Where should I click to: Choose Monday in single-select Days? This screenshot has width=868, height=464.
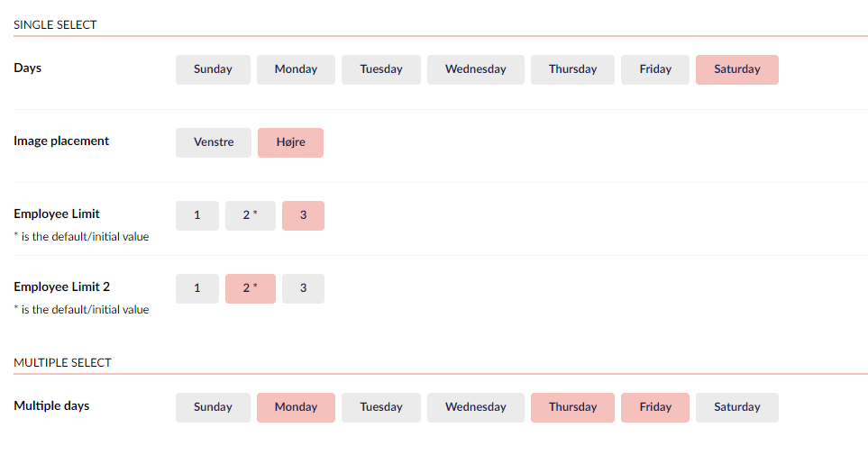point(296,69)
